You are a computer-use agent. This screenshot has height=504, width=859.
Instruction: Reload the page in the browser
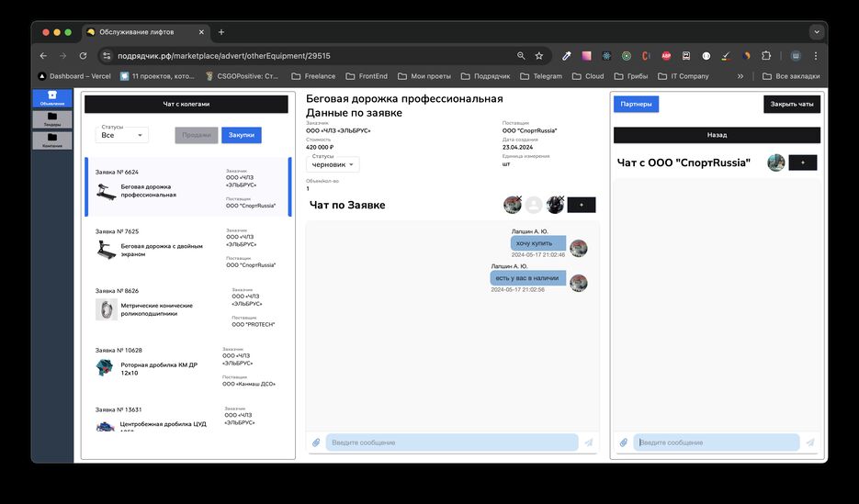(x=78, y=56)
